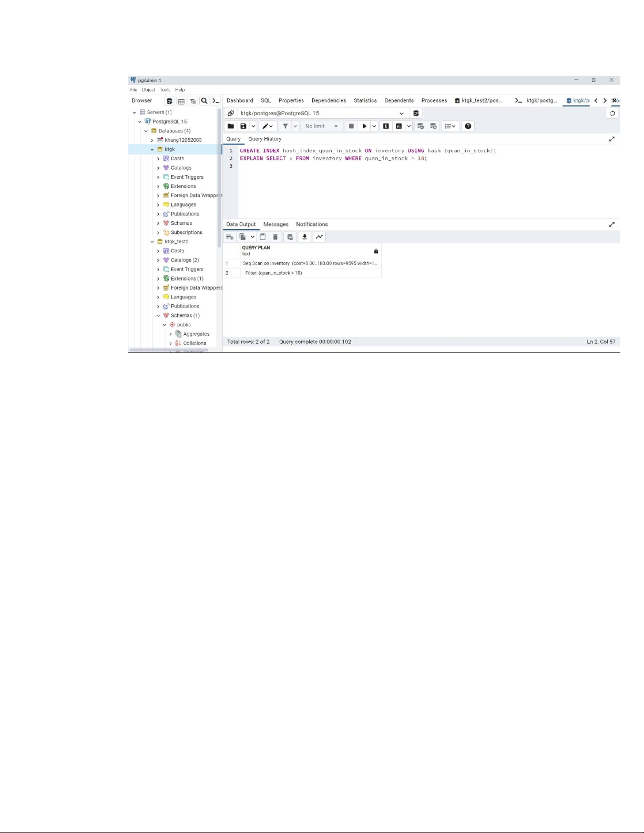The height and width of the screenshot is (833, 644).
Task: Expand the khang12052003 database node
Action: [x=152, y=140]
